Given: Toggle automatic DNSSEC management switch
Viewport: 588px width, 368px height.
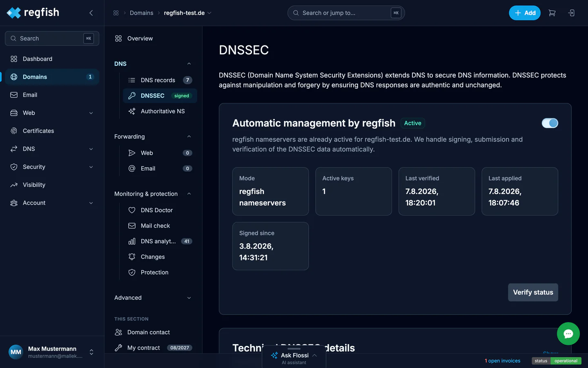Looking at the screenshot, I should (x=550, y=123).
